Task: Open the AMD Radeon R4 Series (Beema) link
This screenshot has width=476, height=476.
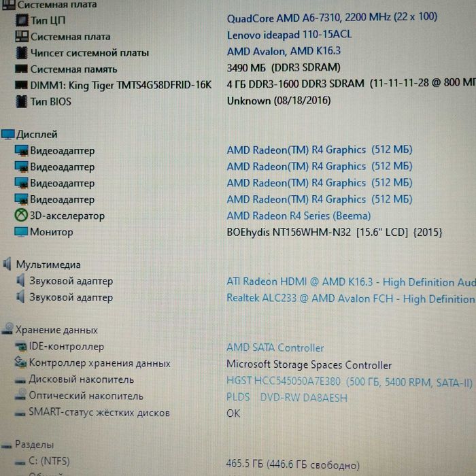Action: (x=299, y=216)
